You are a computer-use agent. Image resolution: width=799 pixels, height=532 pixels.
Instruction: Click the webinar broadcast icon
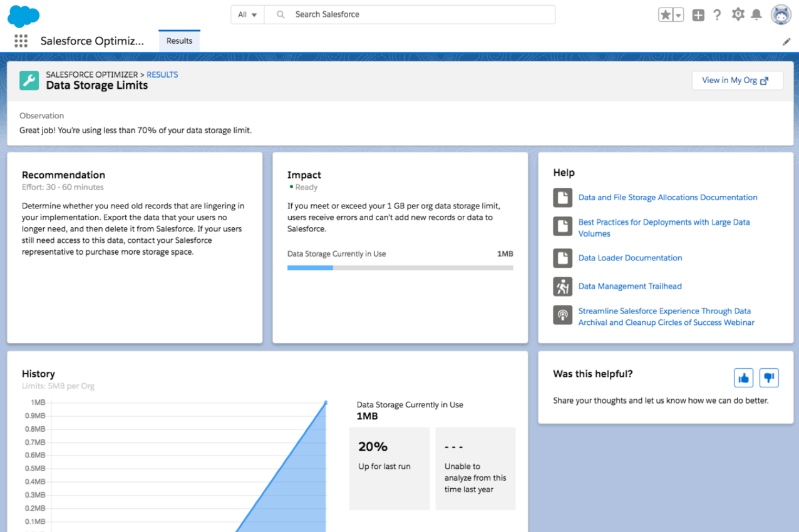coord(562,315)
